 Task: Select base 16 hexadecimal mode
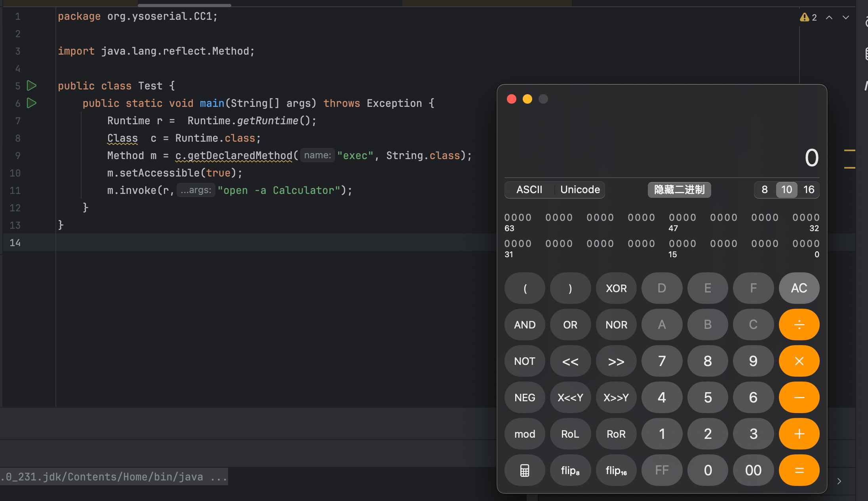pyautogui.click(x=809, y=190)
